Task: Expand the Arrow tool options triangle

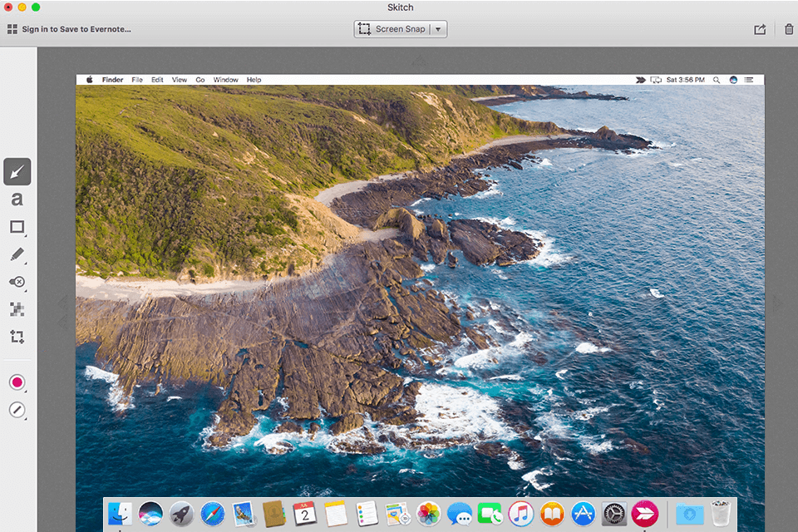Action: click(27, 182)
